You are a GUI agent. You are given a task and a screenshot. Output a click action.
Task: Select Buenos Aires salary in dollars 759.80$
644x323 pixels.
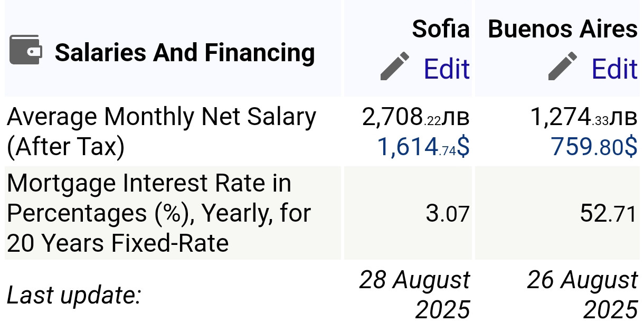coord(594,147)
